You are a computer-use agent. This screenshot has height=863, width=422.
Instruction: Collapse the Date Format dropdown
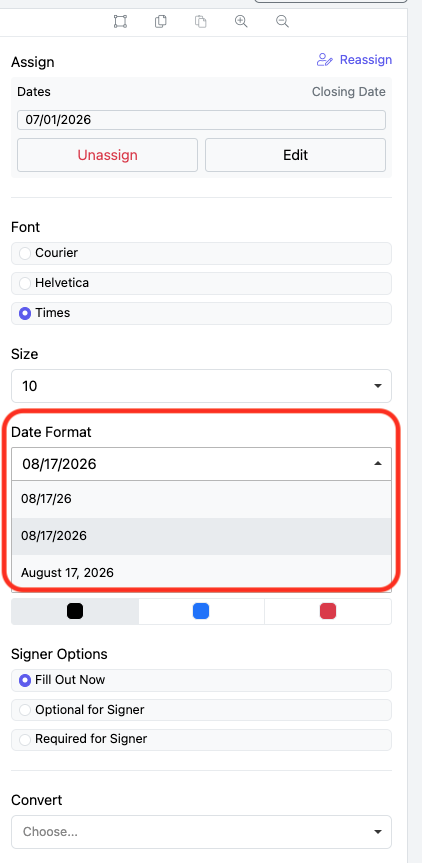[x=201, y=464]
